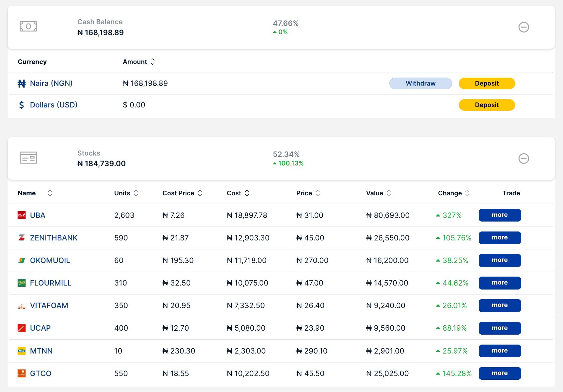Click the UCAP logo icon

pyautogui.click(x=22, y=328)
